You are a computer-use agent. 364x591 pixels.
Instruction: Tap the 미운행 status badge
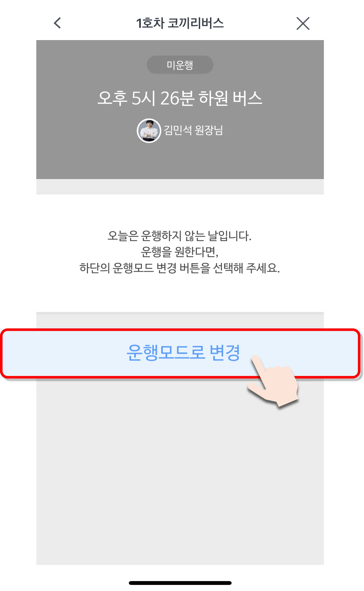[180, 65]
